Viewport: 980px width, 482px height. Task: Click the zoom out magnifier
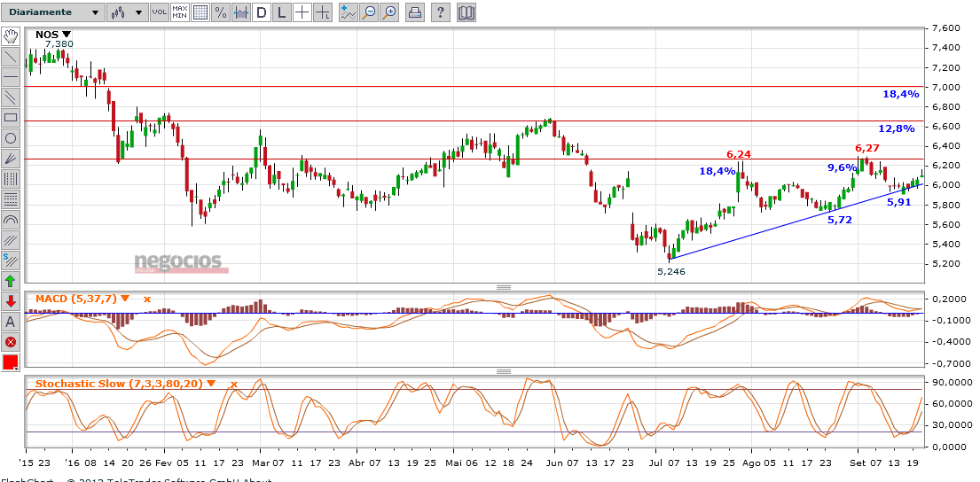pyautogui.click(x=368, y=12)
